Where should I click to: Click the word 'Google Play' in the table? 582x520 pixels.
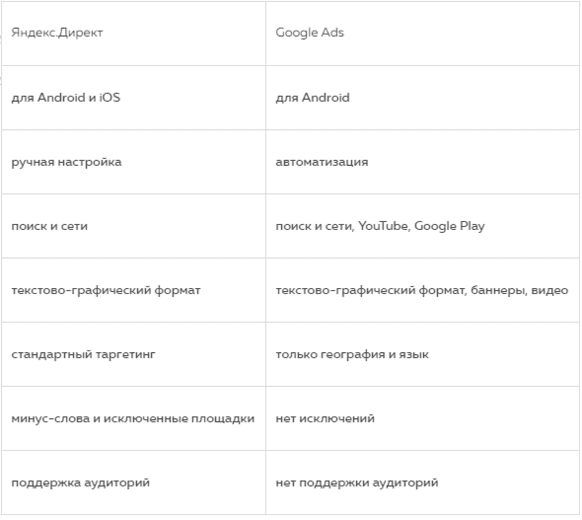(449, 226)
